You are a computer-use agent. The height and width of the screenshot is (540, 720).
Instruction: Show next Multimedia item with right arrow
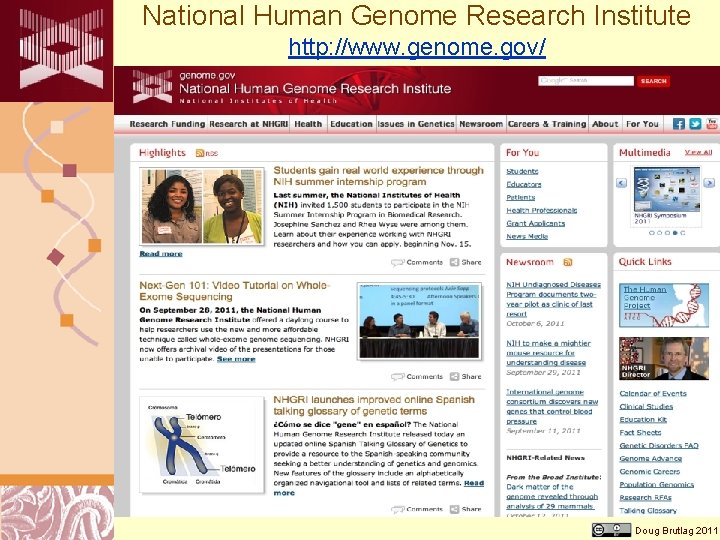pyautogui.click(x=709, y=183)
